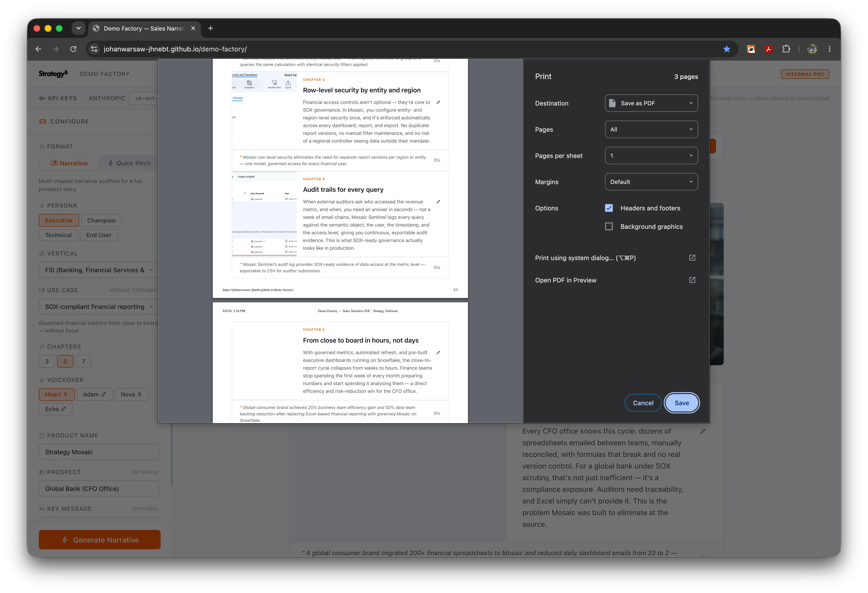Click the Cancel button
Image resolution: width=868 pixels, height=593 pixels.
coord(643,403)
